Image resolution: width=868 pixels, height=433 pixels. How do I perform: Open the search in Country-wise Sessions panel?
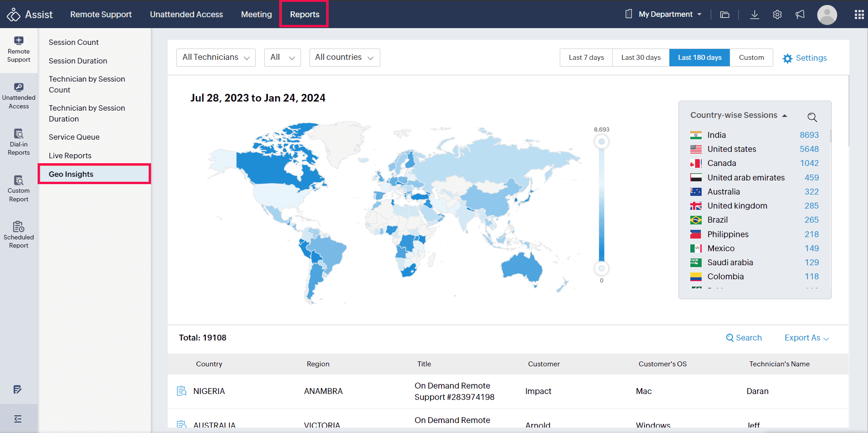point(812,117)
